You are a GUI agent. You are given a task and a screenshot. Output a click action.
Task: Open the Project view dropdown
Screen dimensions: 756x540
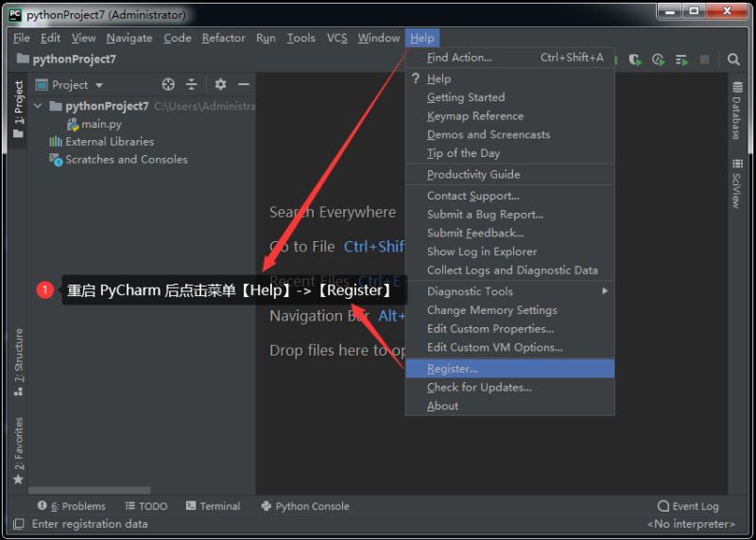[77, 85]
